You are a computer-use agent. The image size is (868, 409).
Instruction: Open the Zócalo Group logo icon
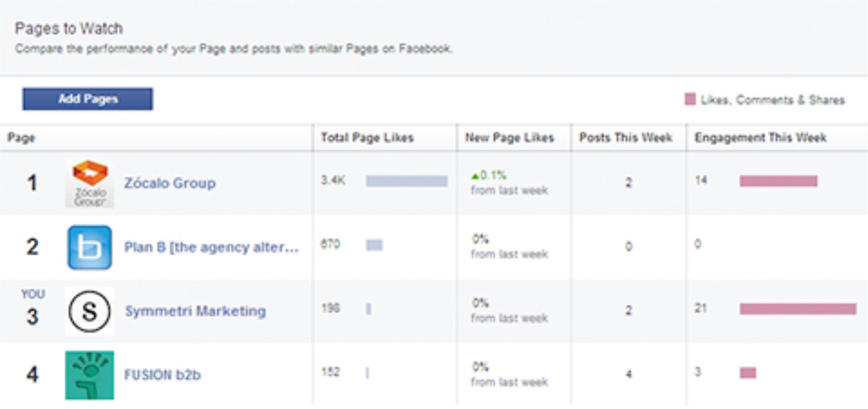[90, 183]
